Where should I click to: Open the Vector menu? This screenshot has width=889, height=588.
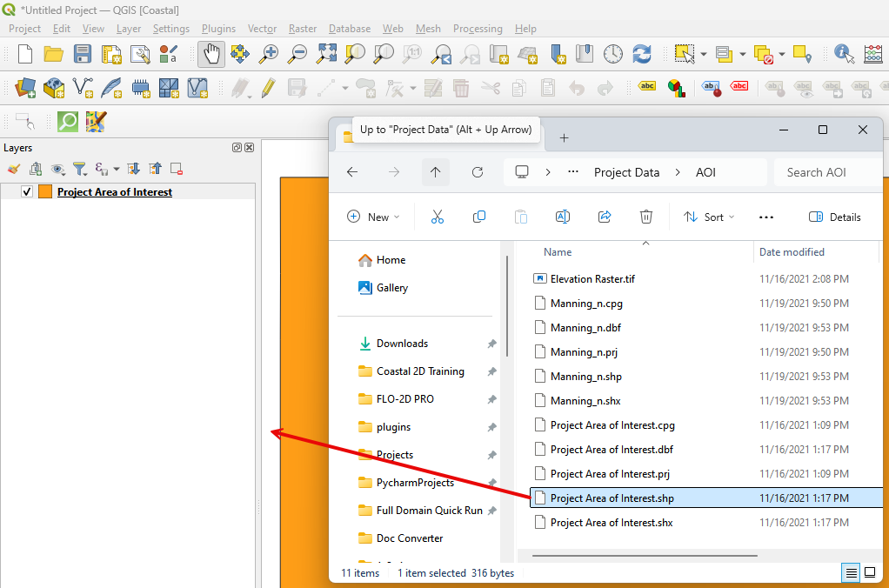pyautogui.click(x=262, y=29)
